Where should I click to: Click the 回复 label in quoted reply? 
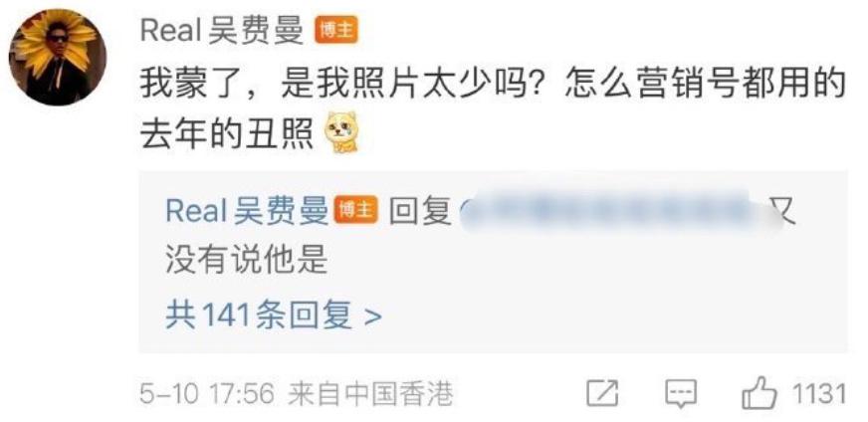419,212
